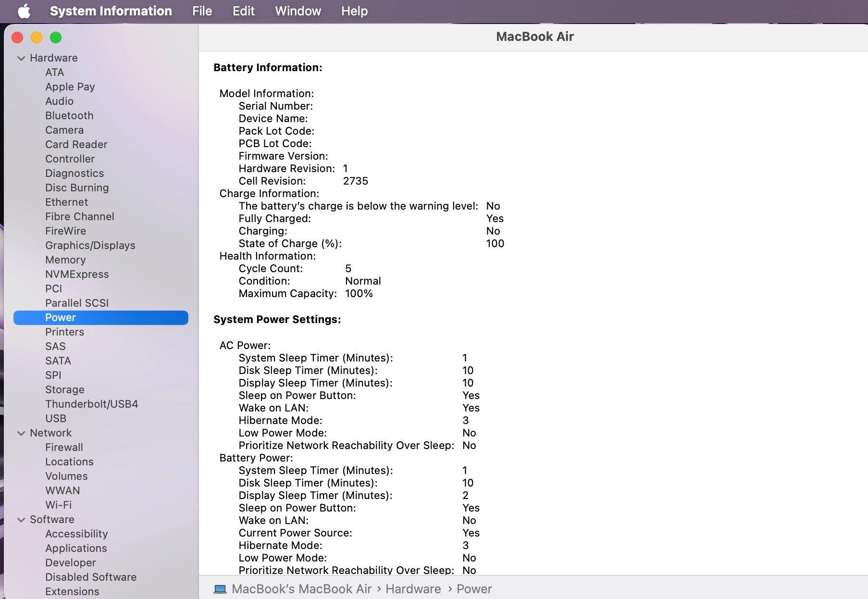The width and height of the screenshot is (868, 599).
Task: Select Storage in the sidebar
Action: pyautogui.click(x=64, y=389)
